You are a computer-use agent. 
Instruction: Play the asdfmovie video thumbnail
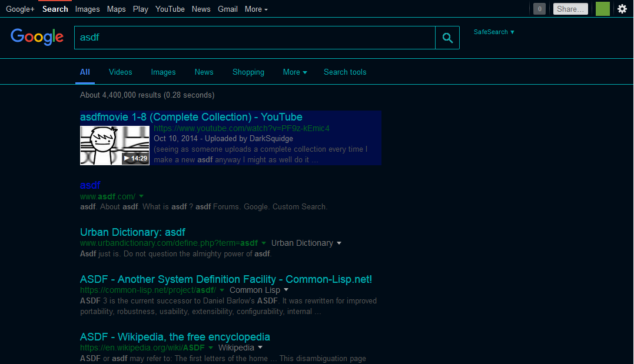114,145
